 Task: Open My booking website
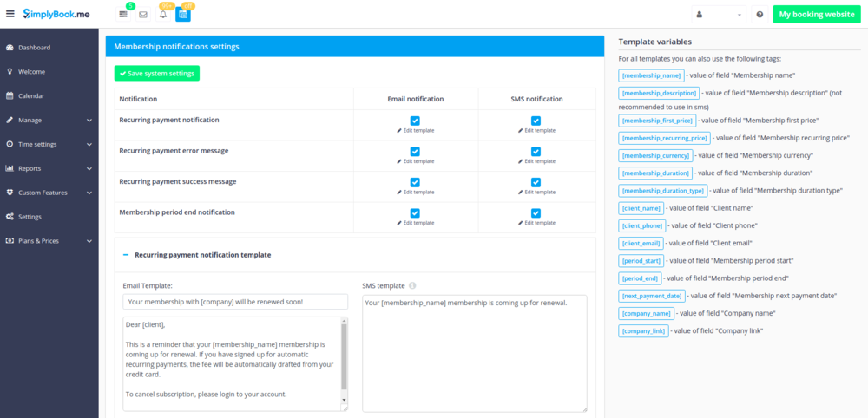click(816, 15)
